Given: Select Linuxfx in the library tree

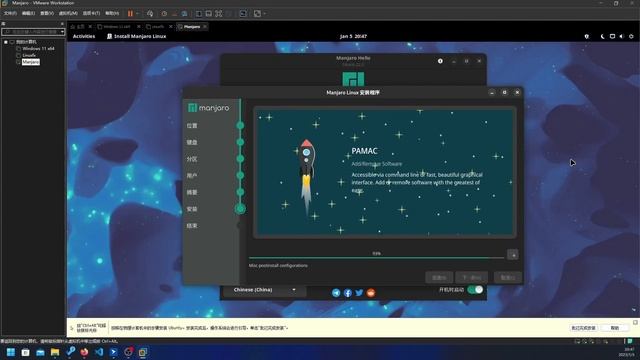Looking at the screenshot, I should [x=29, y=55].
